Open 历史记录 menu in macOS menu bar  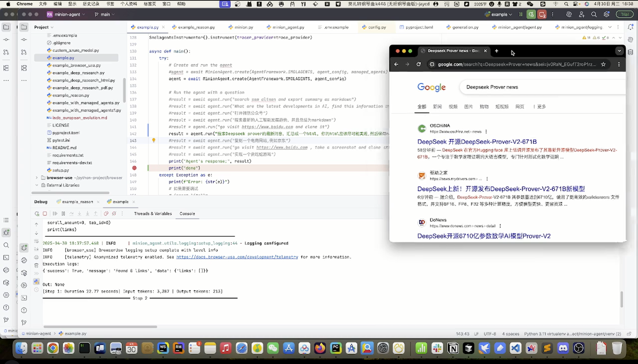[x=91, y=4]
